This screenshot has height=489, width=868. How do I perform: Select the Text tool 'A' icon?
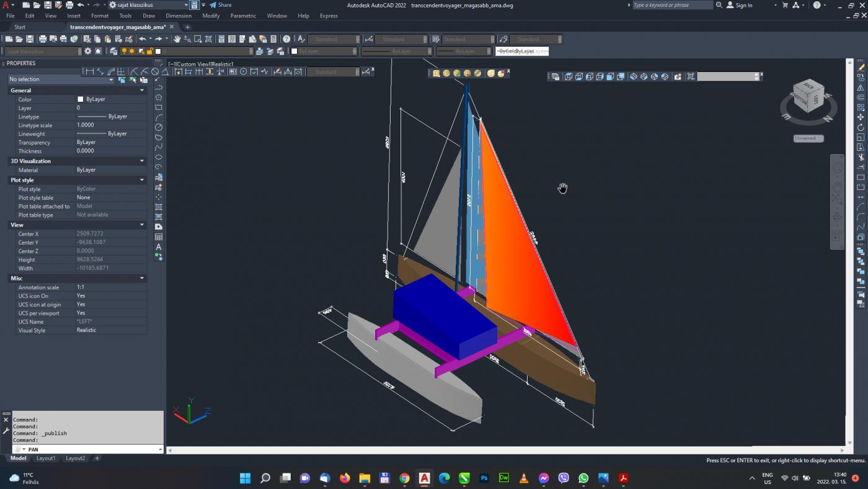click(159, 247)
